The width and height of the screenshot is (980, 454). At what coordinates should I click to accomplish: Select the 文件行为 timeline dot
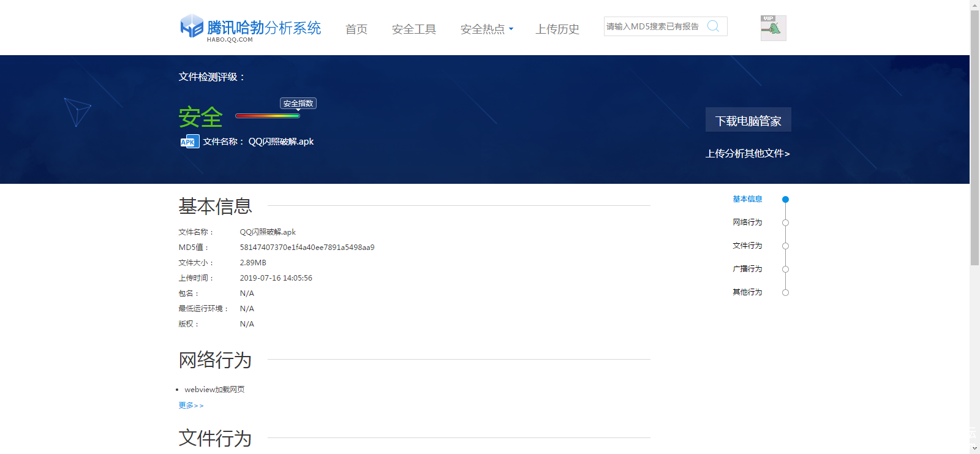click(x=785, y=246)
